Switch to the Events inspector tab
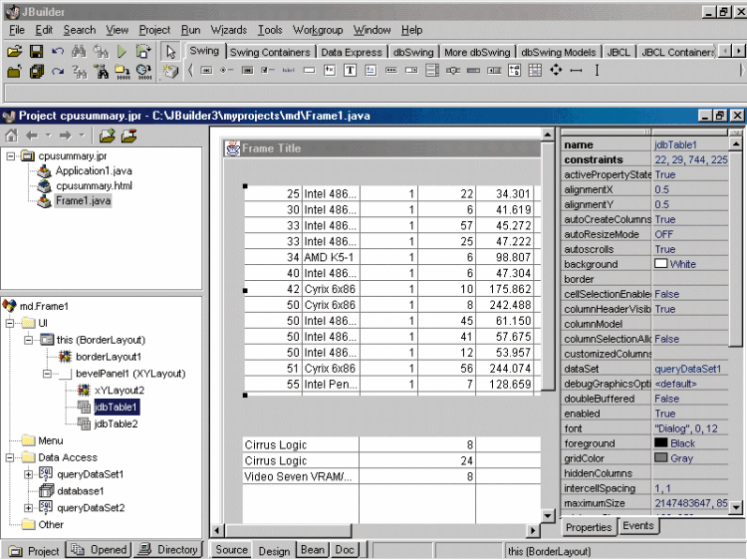 638,526
